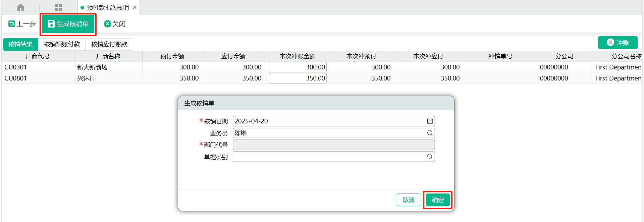The image size is (644, 222).
Task: Click search icon in 单据类别 field
Action: pyautogui.click(x=430, y=157)
